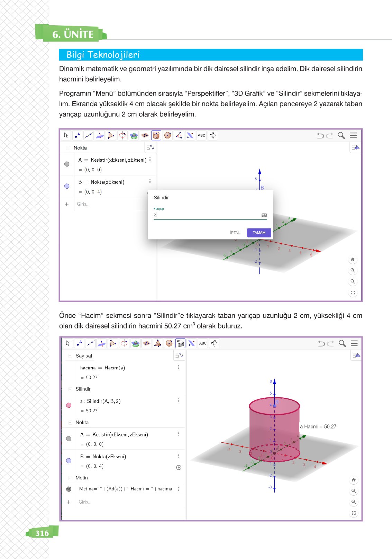
Task: Click the İPTAL button in Silindir dialog
Action: (235, 233)
